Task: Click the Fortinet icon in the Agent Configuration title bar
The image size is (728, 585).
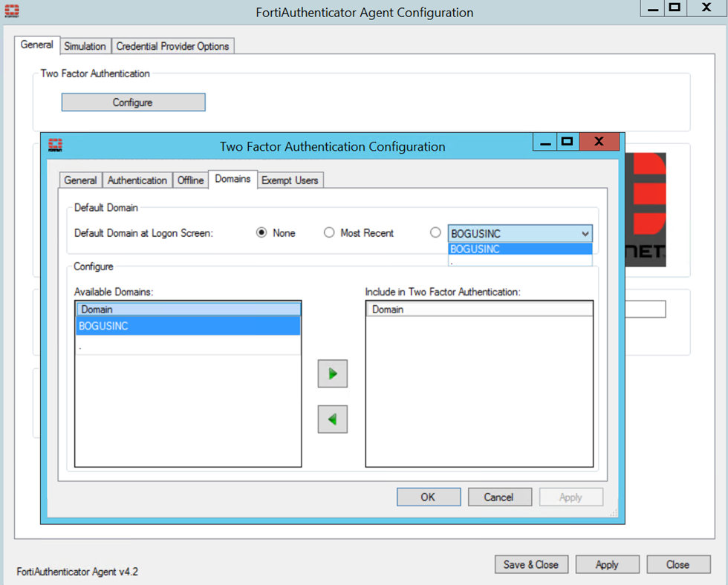Action: pos(12,10)
